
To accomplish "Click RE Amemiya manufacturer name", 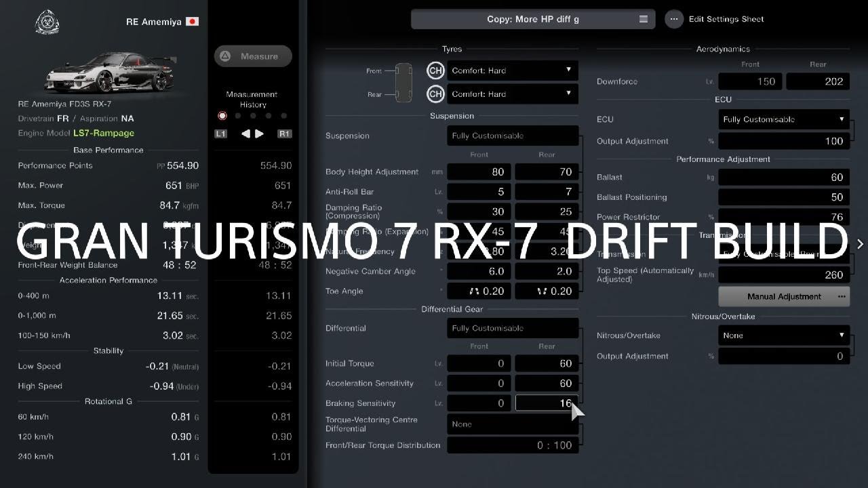I will click(x=154, y=22).
